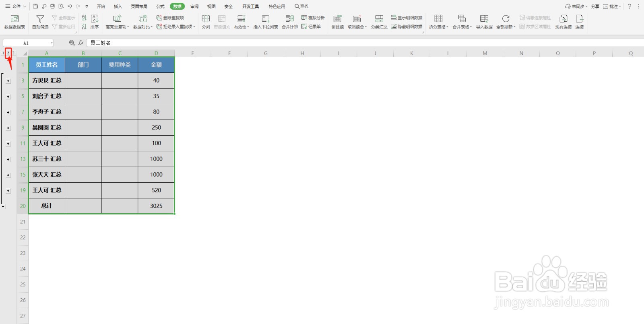Click Show Detail (显示明细数据)
The image size is (644, 324).
click(x=407, y=18)
